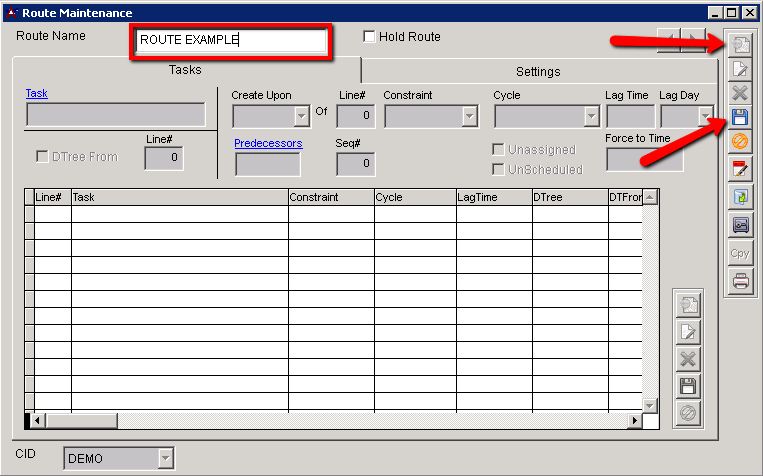
Task: Click the notepad with red pencil icon
Action: 740,169
